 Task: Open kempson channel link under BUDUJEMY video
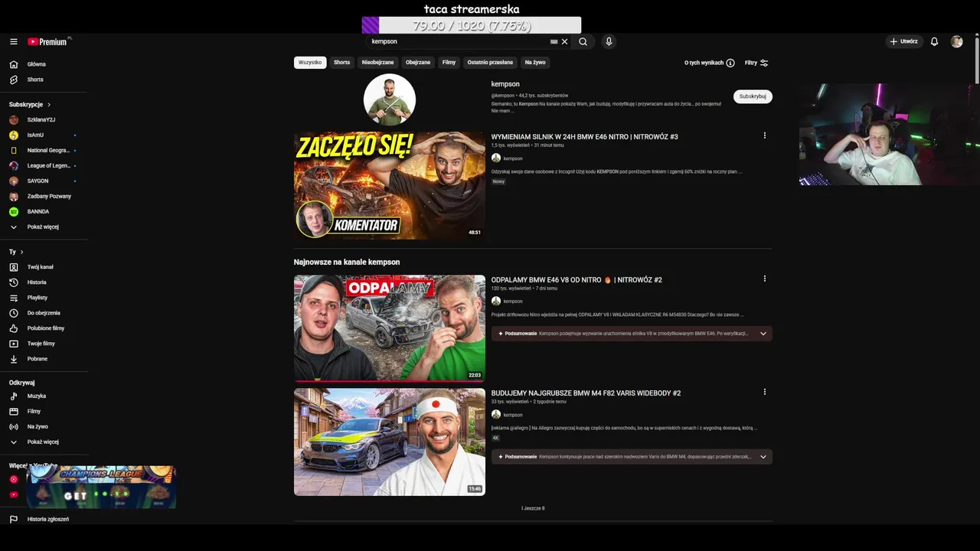pyautogui.click(x=512, y=415)
